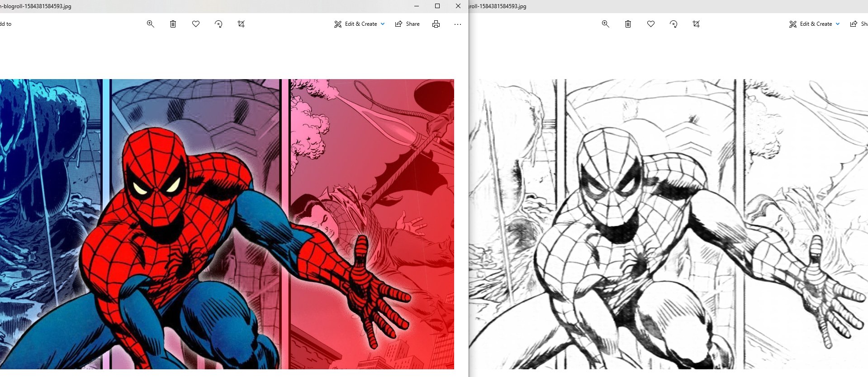Open Edit & Create in the right window
Screen dimensions: 868x377
point(815,24)
